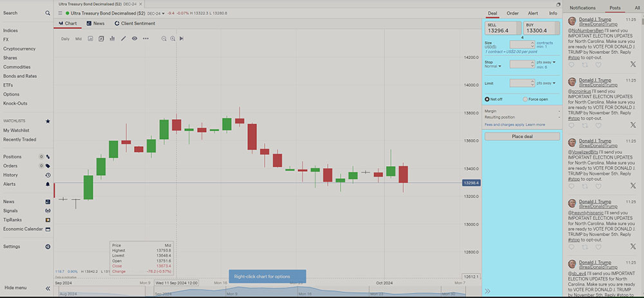Zoom in the chart
The height and width of the screenshot is (298, 644).
[x=173, y=39]
